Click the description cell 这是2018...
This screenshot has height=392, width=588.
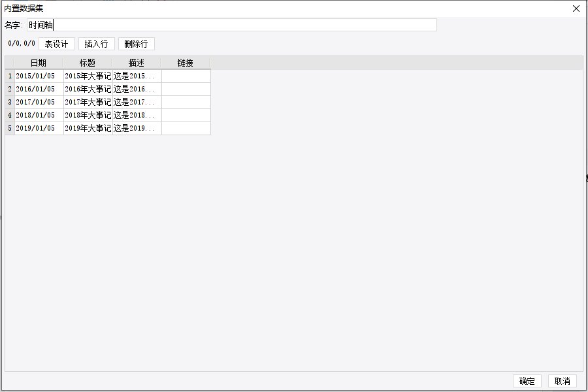[x=137, y=116]
